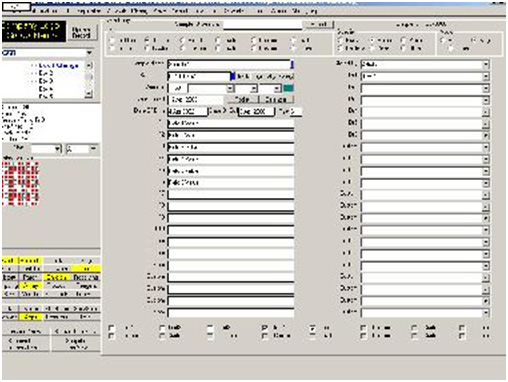Viewport: 508px width, 382px height.
Task: Click the button right of the top search field
Action: tap(318, 24)
